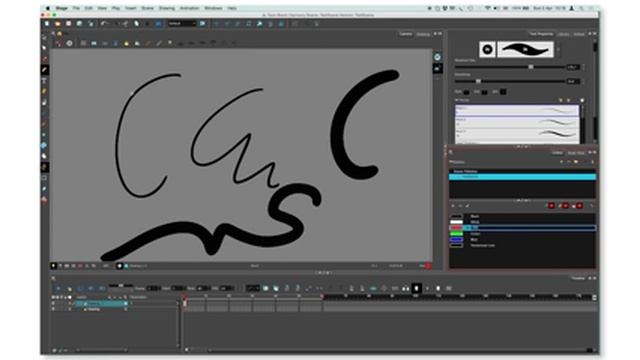Image resolution: width=640 pixels, height=360 pixels.
Task: Open the Edit menu
Action: (89, 8)
